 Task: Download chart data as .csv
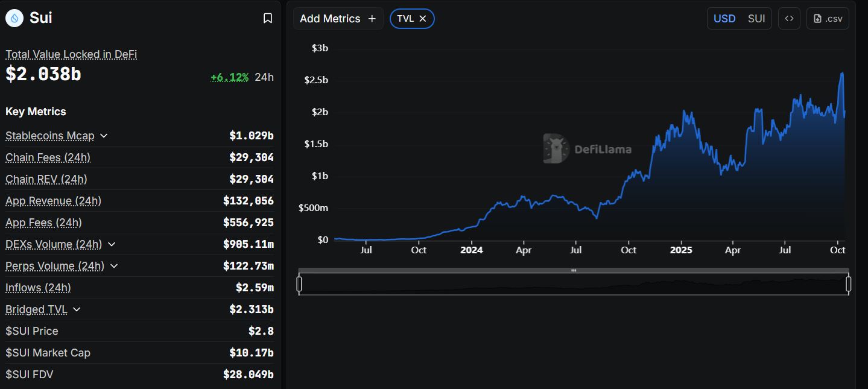828,19
